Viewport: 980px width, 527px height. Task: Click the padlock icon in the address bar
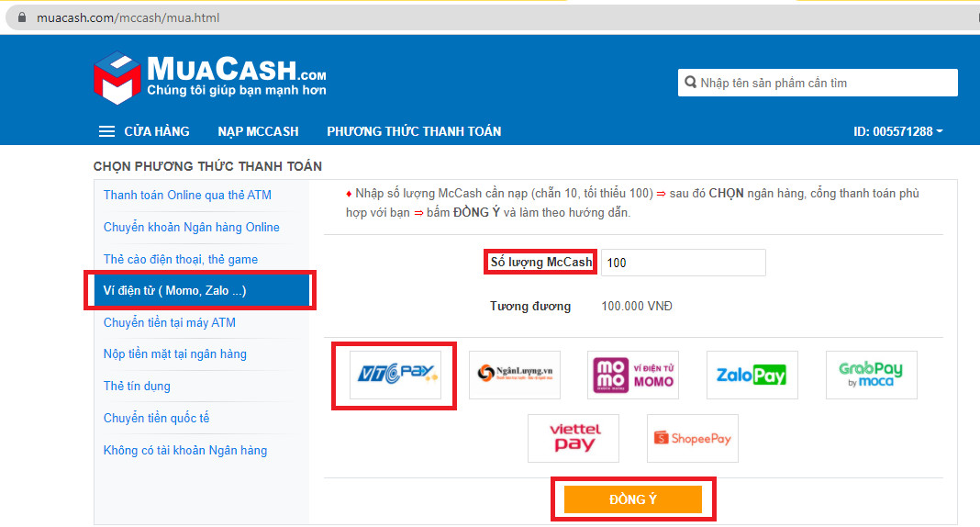(x=22, y=17)
